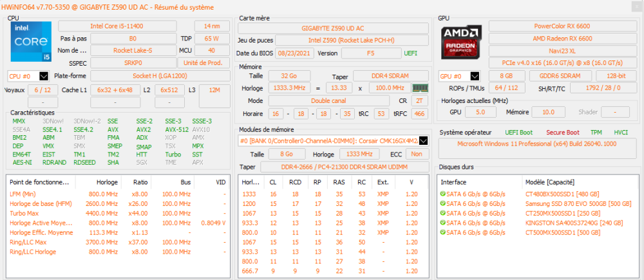Screen dimensions: 644x280
Task: Click the SRKP0 SSPEC value
Action: [x=133, y=63]
